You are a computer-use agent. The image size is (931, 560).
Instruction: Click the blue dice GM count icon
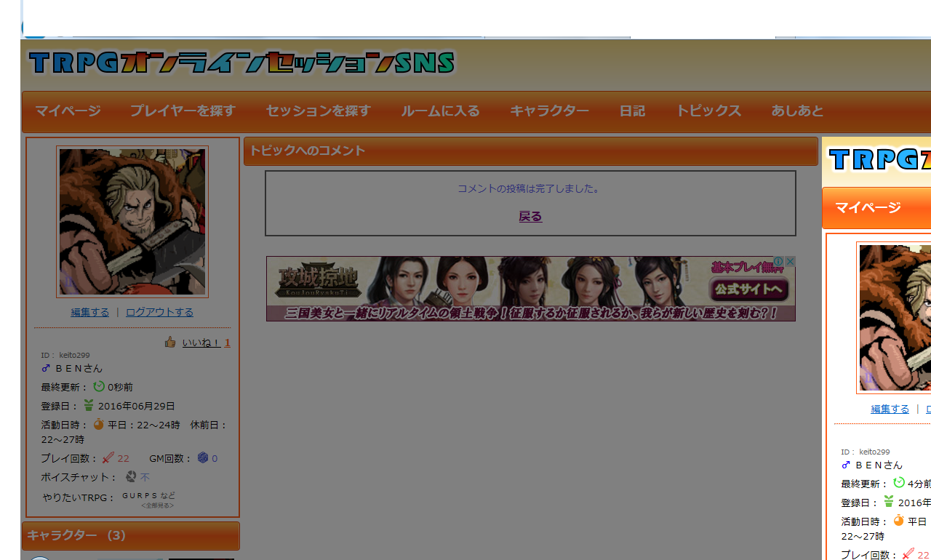[203, 457]
